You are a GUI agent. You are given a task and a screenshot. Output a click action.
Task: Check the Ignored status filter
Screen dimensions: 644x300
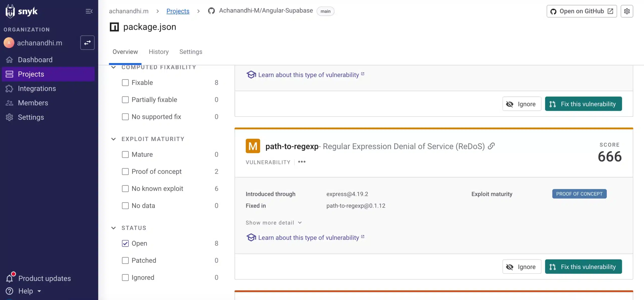point(125,278)
